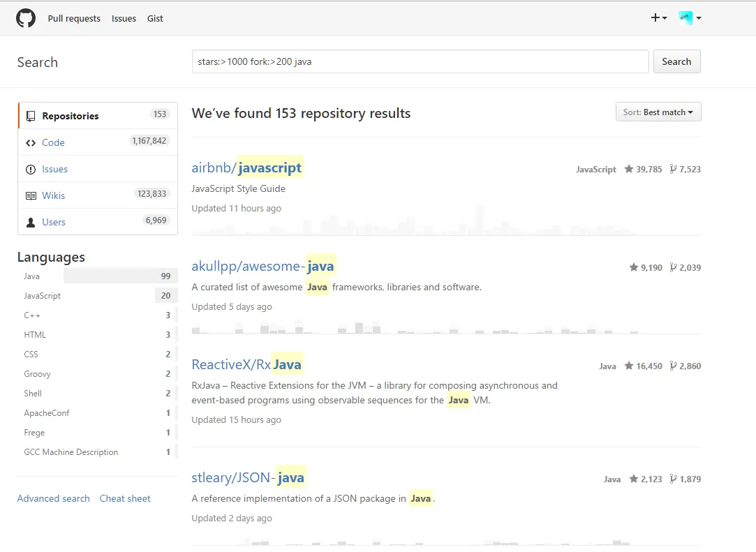Click the airbnb/javascript activity graph
This screenshot has width=756, height=552.
(446, 221)
